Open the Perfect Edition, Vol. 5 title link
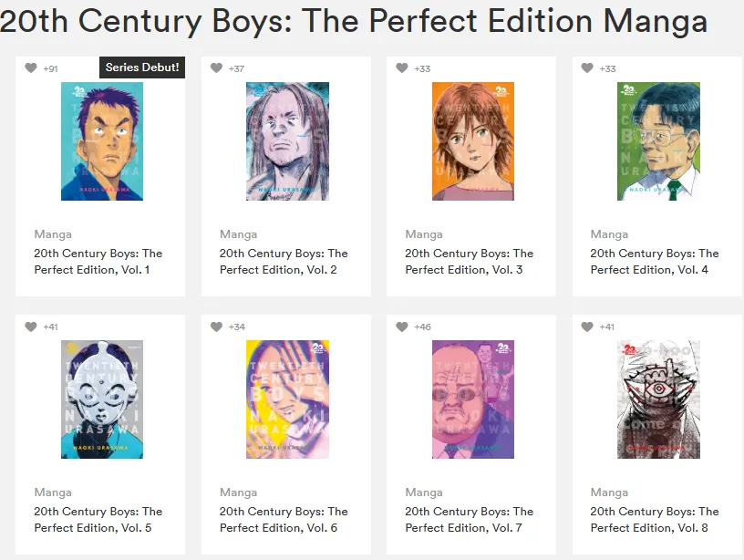The image size is (744, 560). pyautogui.click(x=98, y=520)
